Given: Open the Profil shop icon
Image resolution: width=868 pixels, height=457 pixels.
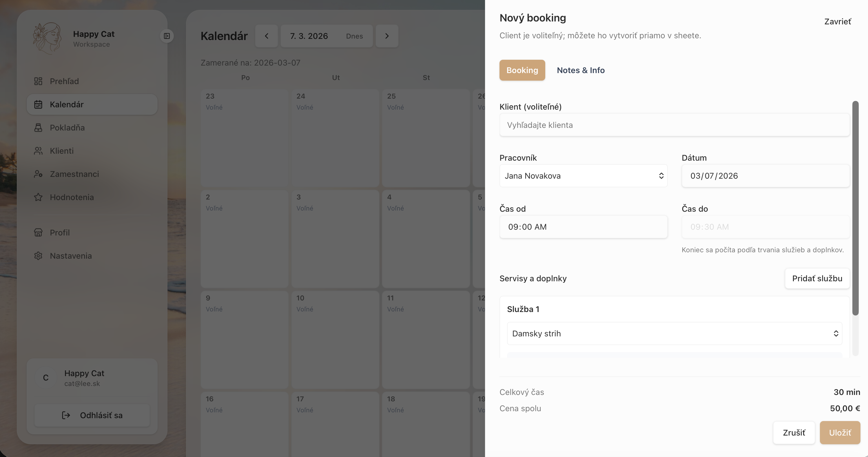Looking at the screenshot, I should [x=38, y=232].
